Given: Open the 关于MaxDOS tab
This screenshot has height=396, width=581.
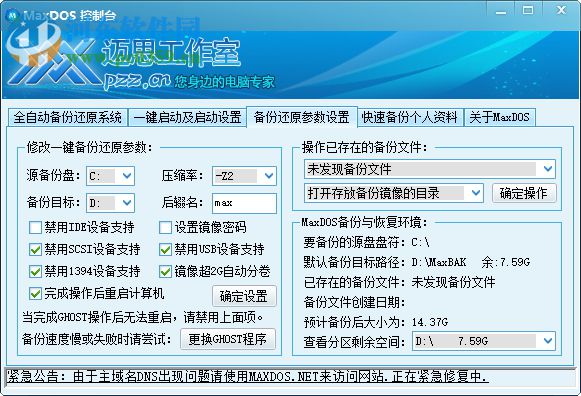Looking at the screenshot, I should pos(499,117).
